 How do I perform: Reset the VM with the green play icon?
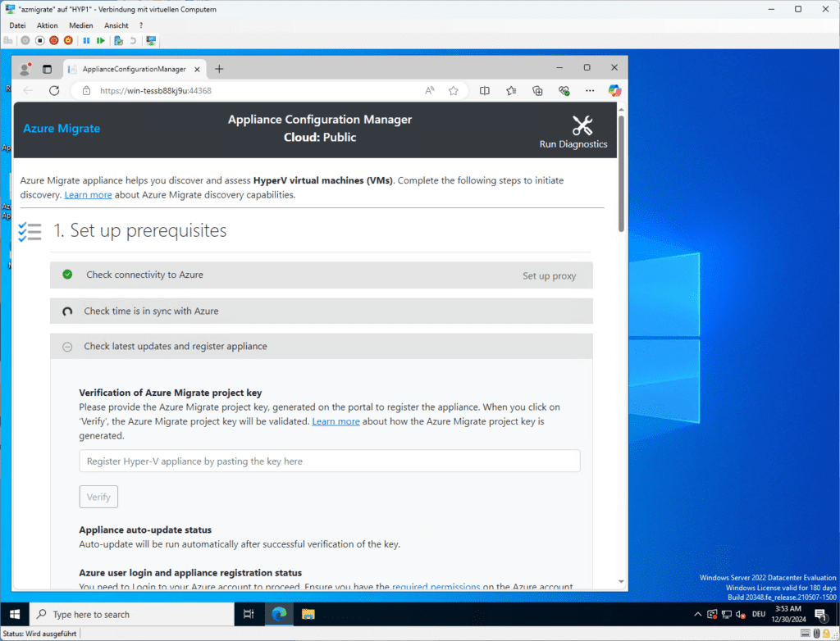point(101,40)
